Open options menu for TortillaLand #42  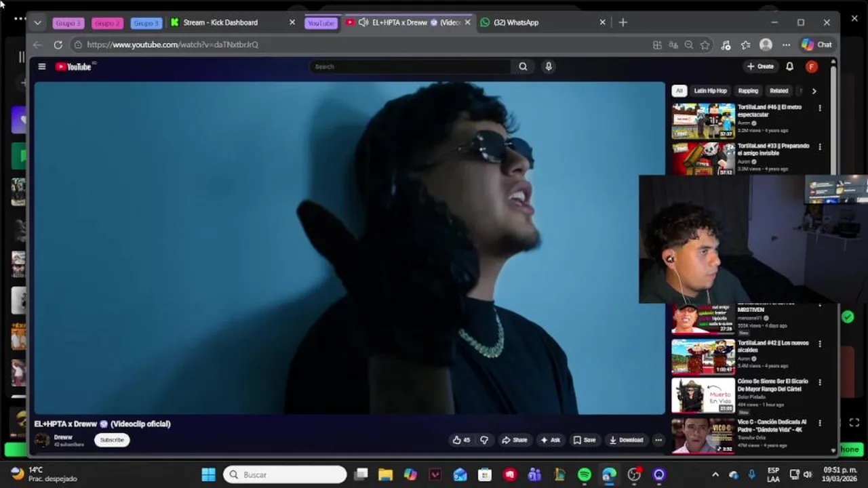(x=820, y=344)
